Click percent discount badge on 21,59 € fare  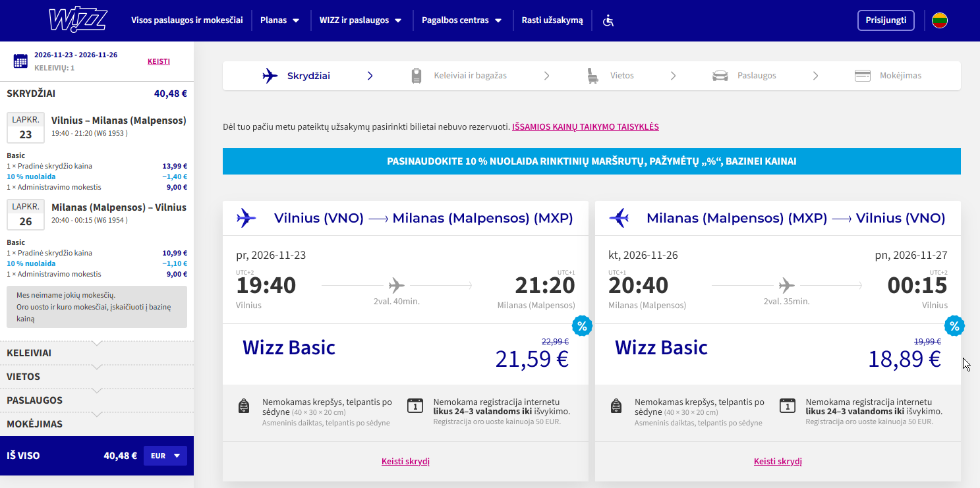(582, 325)
